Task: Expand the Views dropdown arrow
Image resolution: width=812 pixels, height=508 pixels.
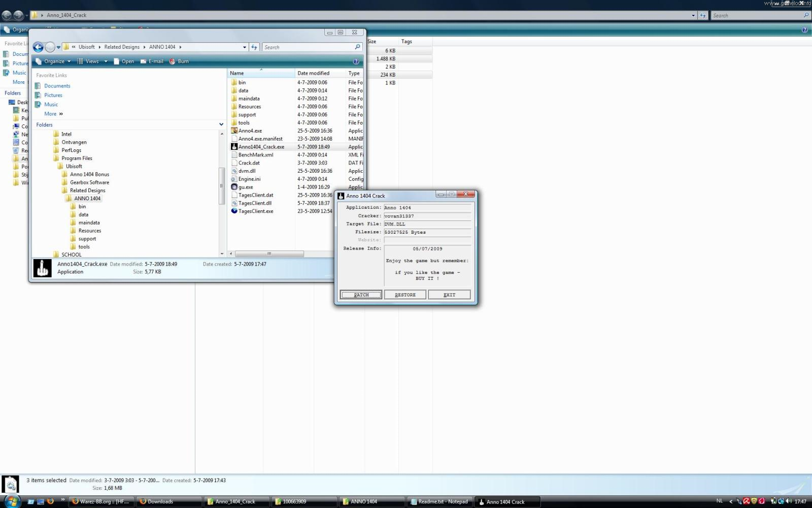Action: (106, 61)
